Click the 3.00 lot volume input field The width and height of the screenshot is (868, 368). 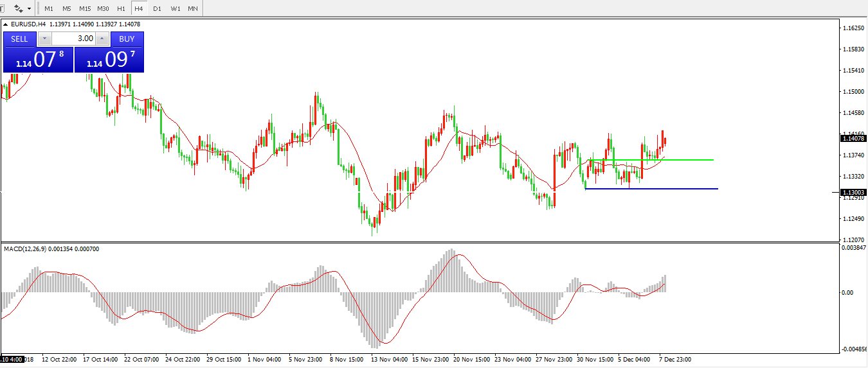pyautogui.click(x=73, y=39)
